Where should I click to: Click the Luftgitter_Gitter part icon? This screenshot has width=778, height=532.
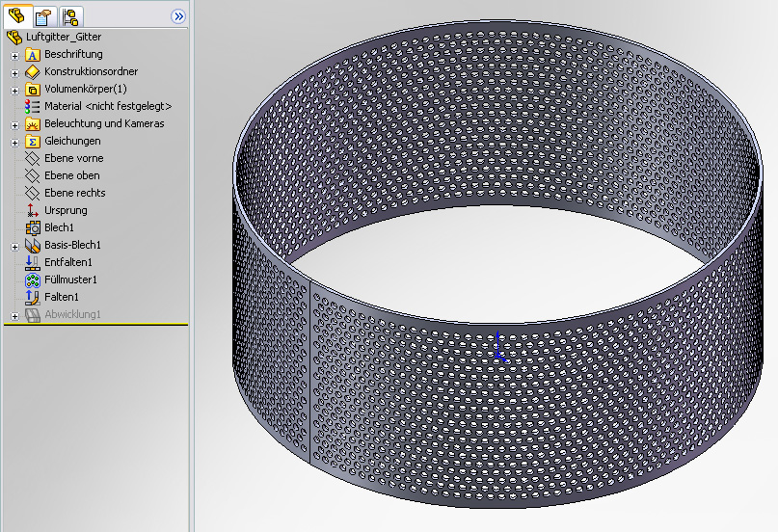14,37
